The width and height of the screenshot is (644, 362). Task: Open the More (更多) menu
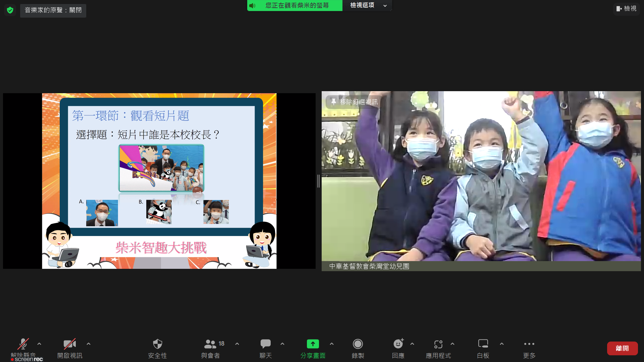tap(529, 344)
